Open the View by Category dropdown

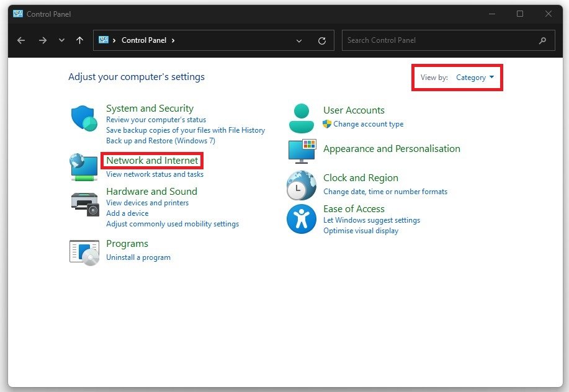(x=475, y=78)
